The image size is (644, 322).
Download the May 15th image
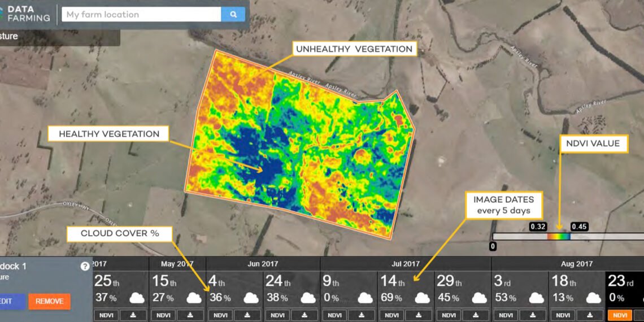pos(190,315)
